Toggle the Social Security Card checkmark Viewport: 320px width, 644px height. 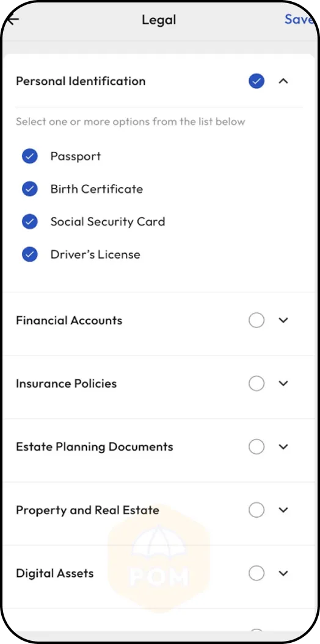pos(29,222)
